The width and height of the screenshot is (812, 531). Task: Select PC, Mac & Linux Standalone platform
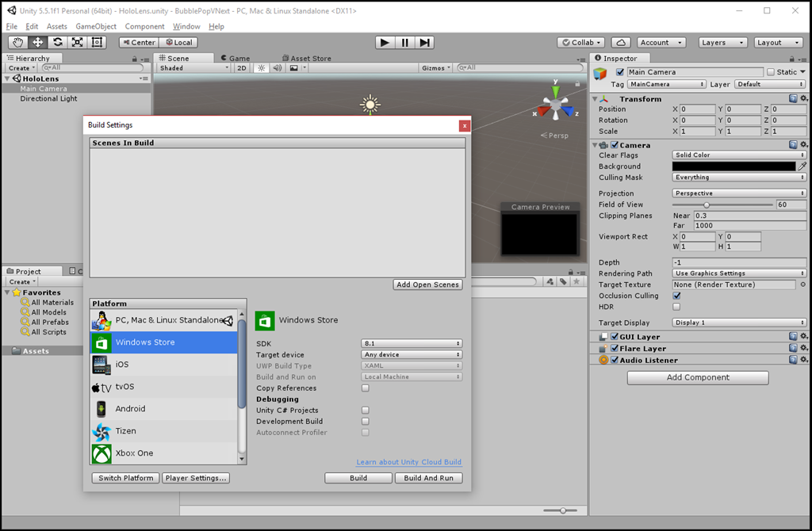point(163,320)
